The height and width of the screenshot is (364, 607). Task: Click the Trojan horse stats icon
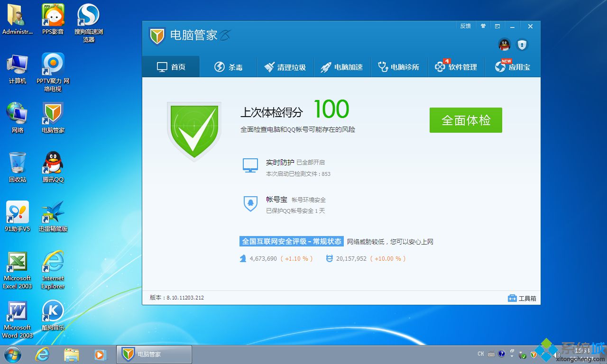point(243,258)
